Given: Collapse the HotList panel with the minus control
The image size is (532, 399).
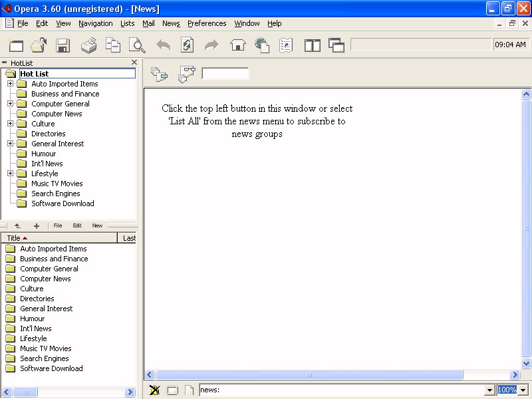Looking at the screenshot, I should click(5, 63).
